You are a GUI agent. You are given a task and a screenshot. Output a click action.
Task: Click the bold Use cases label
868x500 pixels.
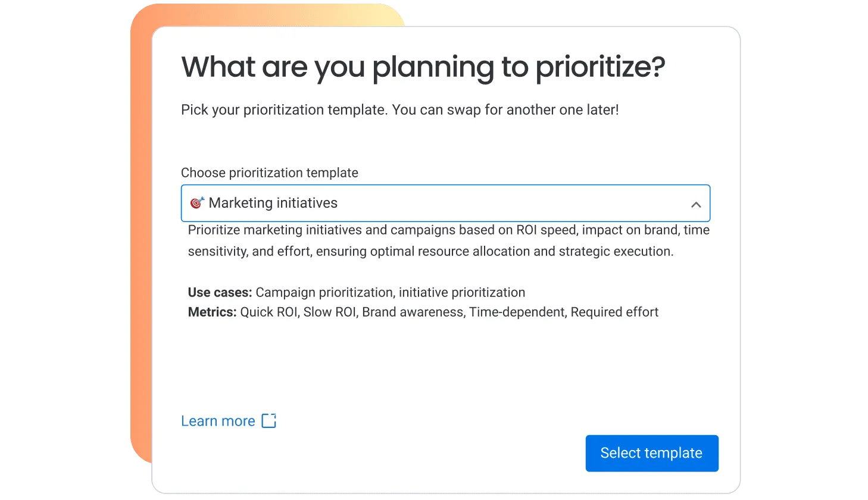pos(220,292)
